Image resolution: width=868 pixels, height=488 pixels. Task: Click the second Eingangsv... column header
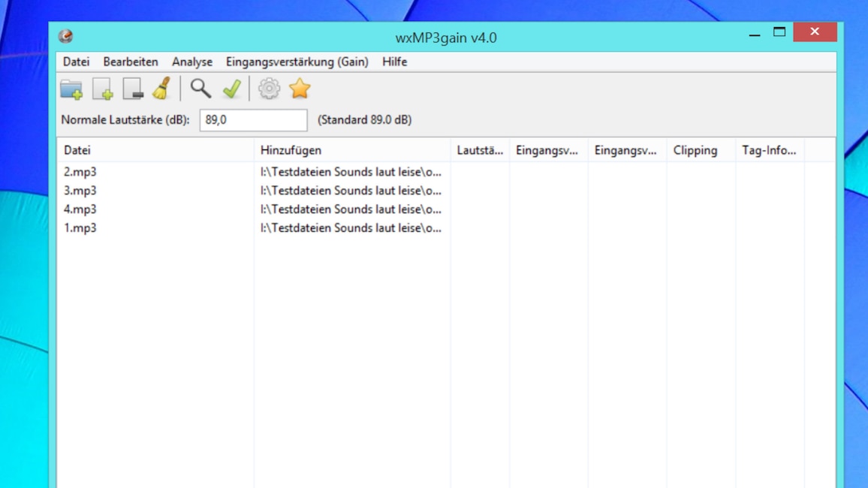coord(627,150)
